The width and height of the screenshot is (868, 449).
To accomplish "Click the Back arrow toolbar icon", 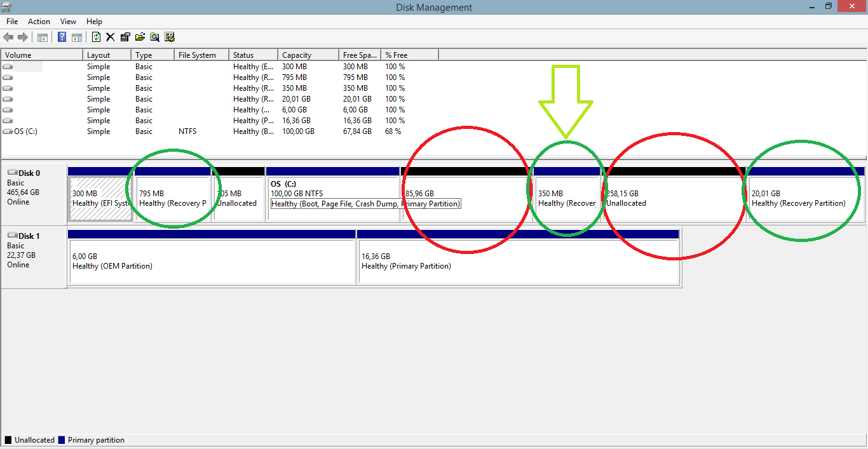I will coord(8,37).
